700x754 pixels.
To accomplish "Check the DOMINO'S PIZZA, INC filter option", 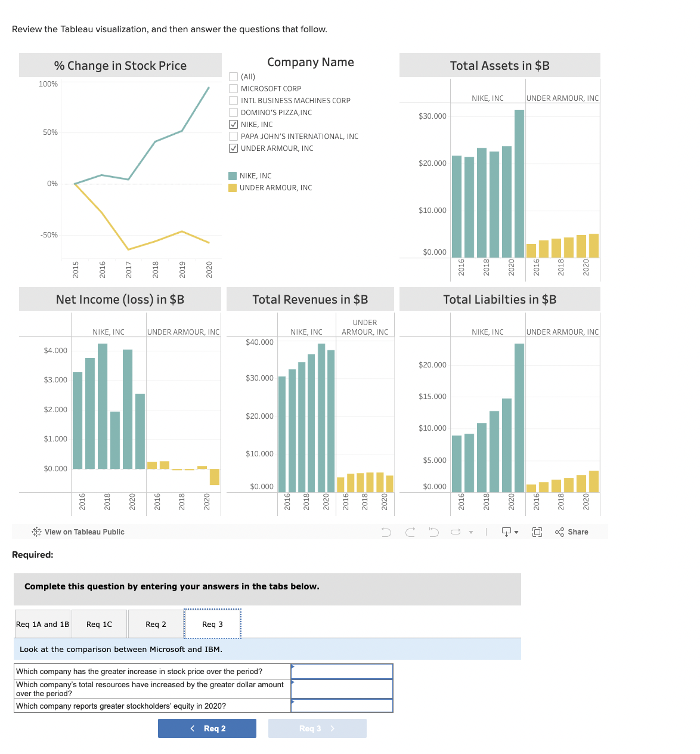I will coord(233,112).
